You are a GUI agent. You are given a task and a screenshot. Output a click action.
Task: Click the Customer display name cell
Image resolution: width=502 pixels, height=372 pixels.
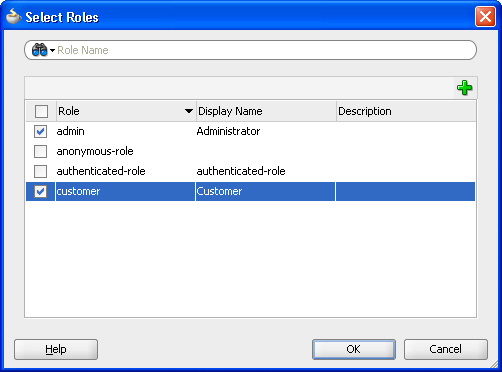pos(265,191)
